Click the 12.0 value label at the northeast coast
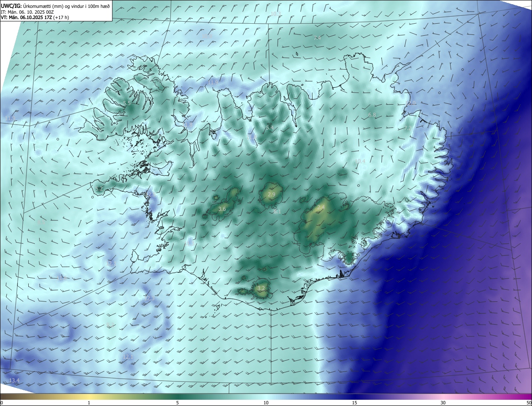The width and height of the screenshot is (532, 406). 411,103
